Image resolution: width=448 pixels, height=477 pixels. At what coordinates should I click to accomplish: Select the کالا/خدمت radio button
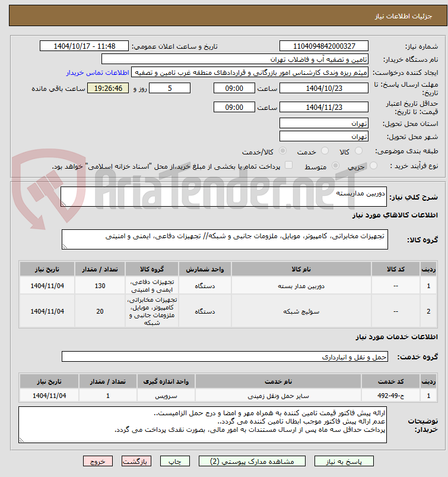282,150
